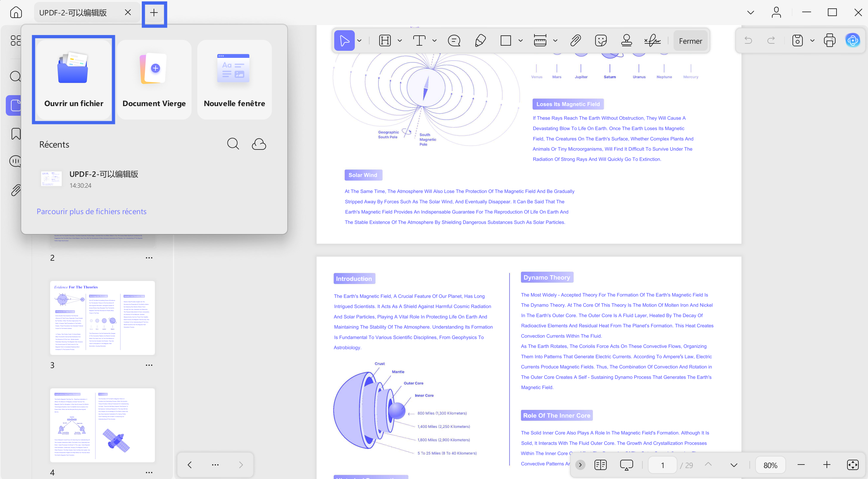This screenshot has width=868, height=479.
Task: Select the attachment paperclip tool in toolbar
Action: (576, 41)
